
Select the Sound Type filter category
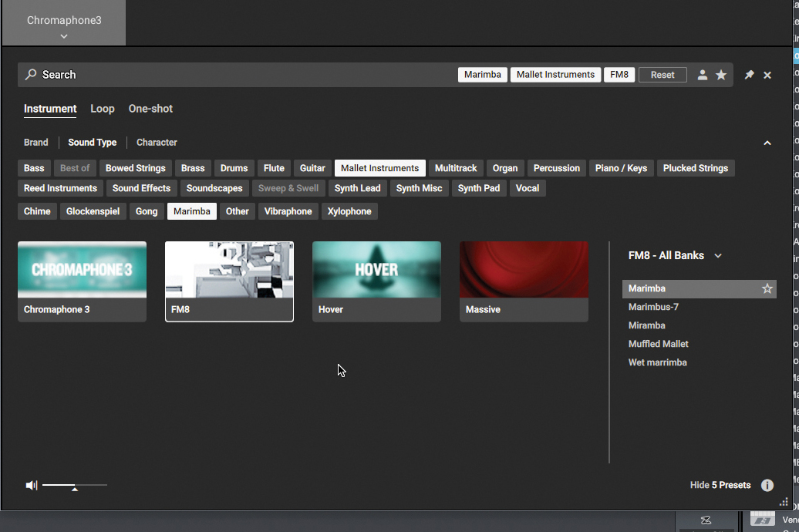pyautogui.click(x=93, y=143)
